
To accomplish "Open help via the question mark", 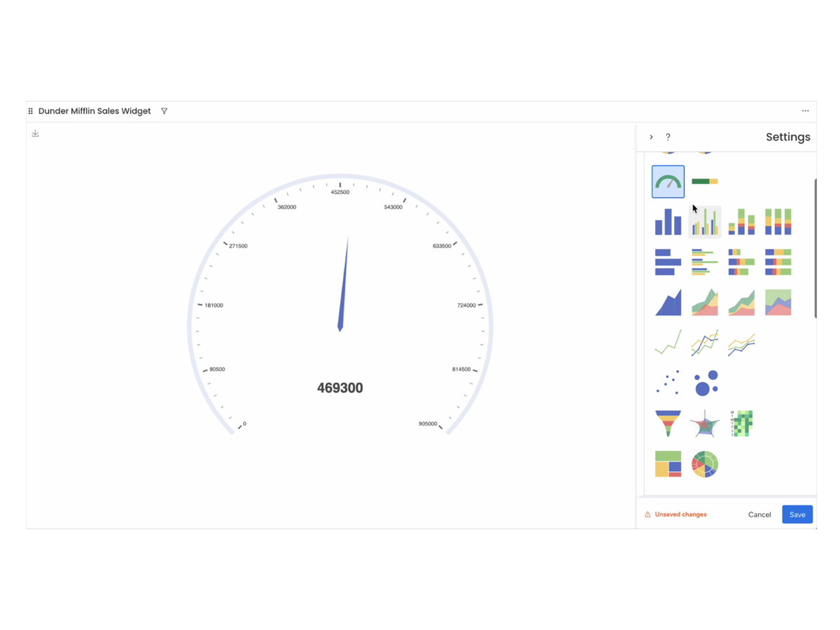I will coord(668,137).
